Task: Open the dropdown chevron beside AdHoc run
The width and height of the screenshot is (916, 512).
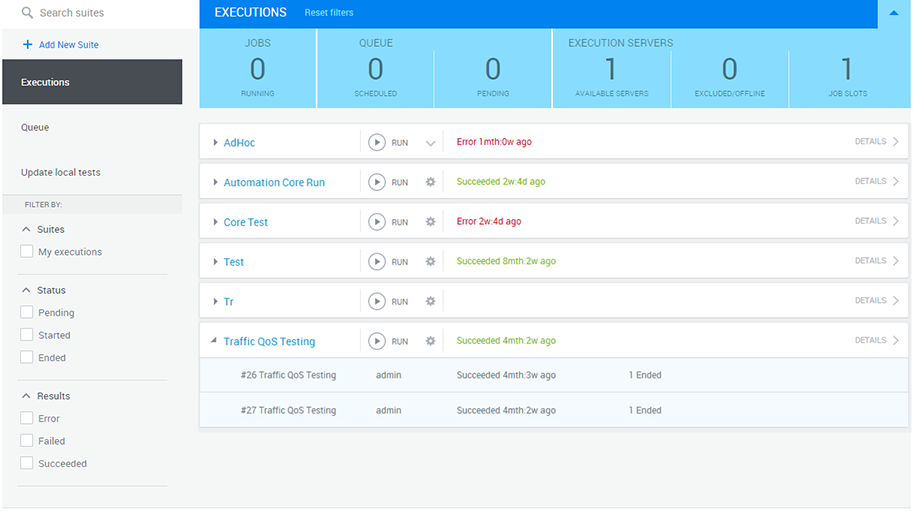Action: pyautogui.click(x=431, y=143)
